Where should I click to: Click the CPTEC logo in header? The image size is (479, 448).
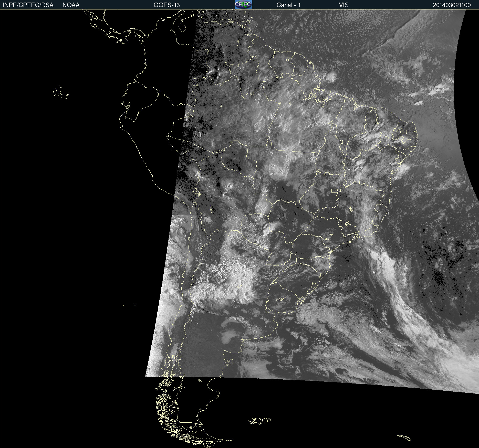pos(243,5)
